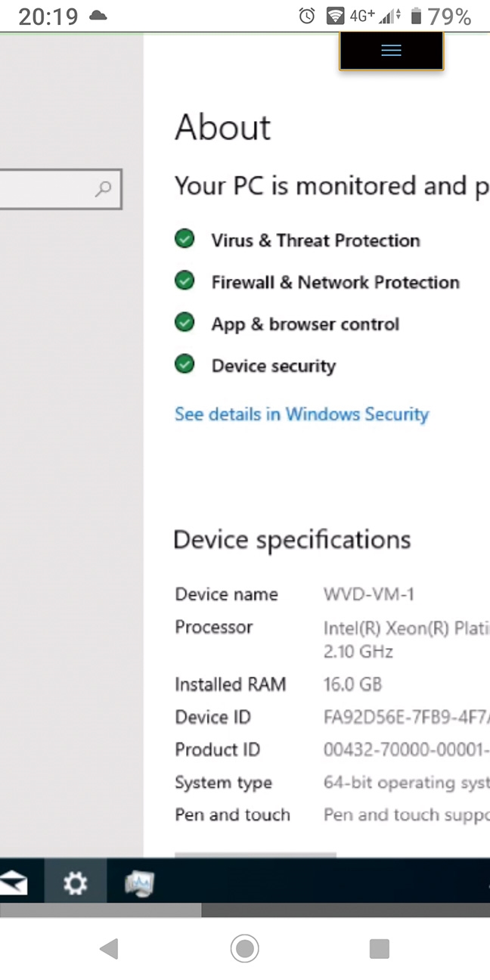The width and height of the screenshot is (490, 980).
Task: Open the remote session hamburger menu
Action: coord(391,51)
